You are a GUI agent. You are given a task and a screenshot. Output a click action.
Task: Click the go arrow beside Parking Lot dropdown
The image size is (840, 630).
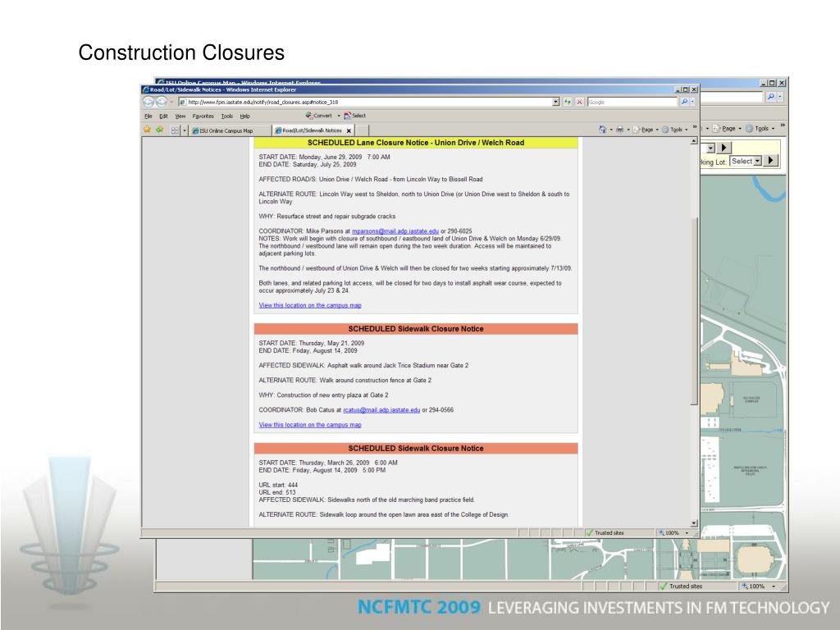(770, 160)
